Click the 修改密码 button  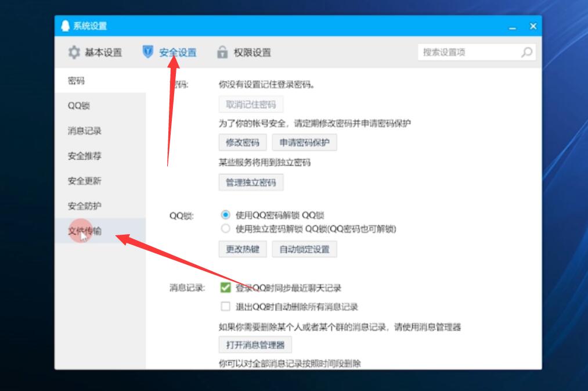click(x=243, y=142)
